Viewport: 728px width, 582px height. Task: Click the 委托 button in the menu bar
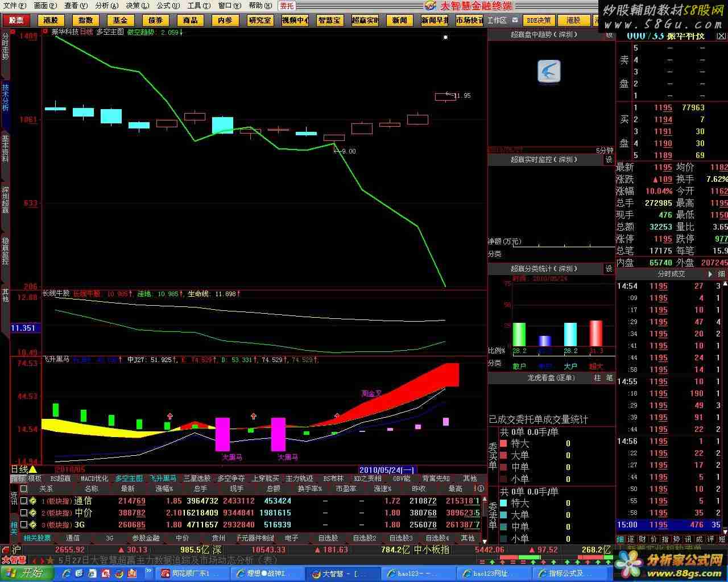287,6
